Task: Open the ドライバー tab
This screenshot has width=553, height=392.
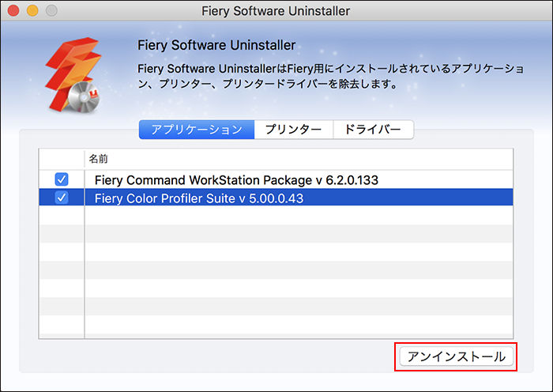Action: [x=373, y=130]
